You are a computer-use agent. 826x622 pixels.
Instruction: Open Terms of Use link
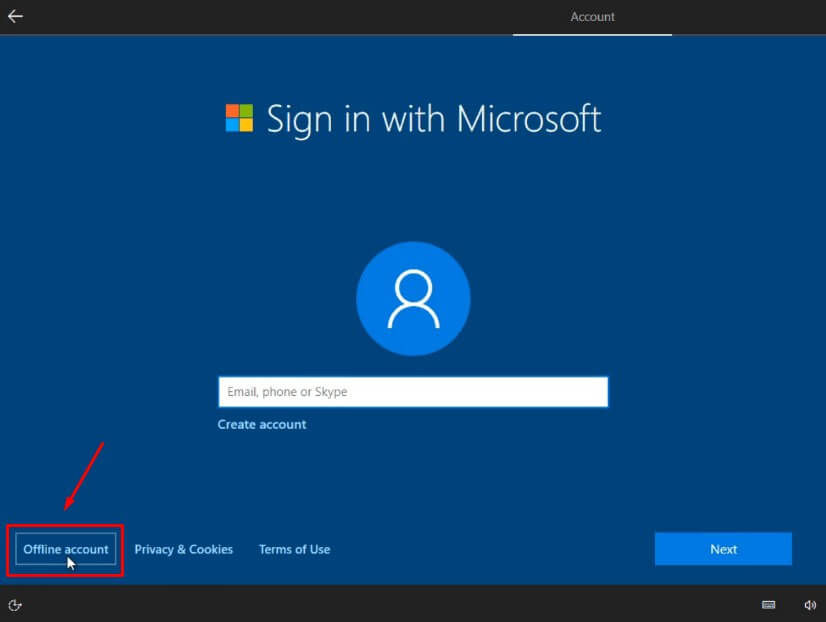[294, 549]
